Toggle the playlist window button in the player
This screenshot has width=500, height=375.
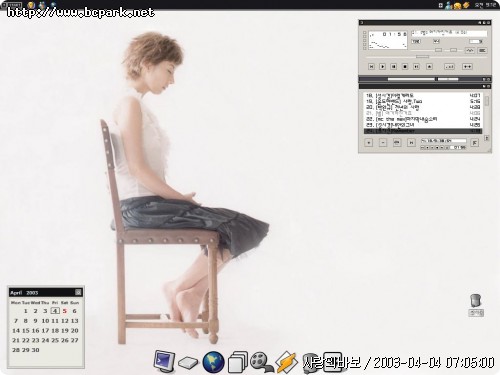click(x=482, y=50)
